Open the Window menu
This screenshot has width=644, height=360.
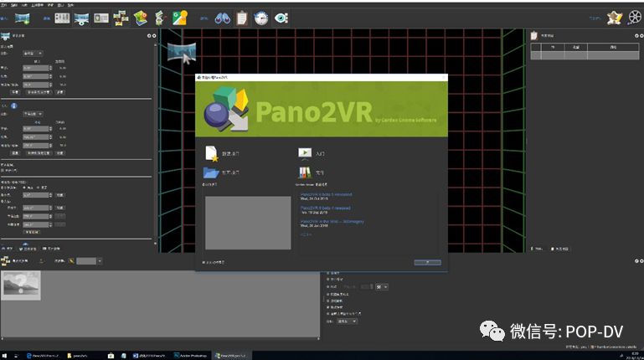60,5
